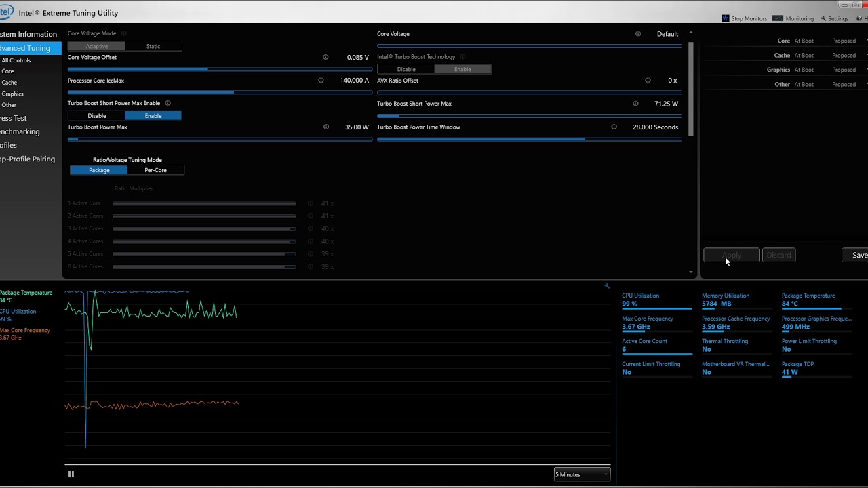The width and height of the screenshot is (868, 488).
Task: Click the wrench icon above the monitor graph
Action: click(607, 286)
